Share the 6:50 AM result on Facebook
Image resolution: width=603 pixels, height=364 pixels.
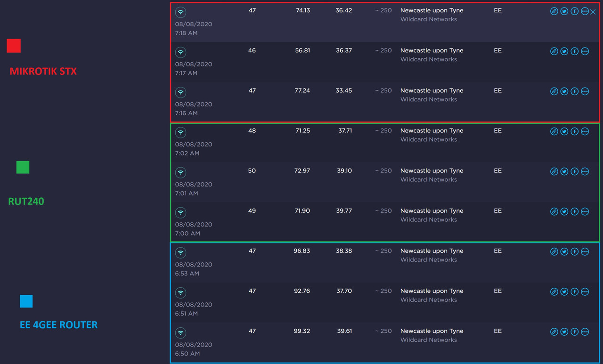575,332
